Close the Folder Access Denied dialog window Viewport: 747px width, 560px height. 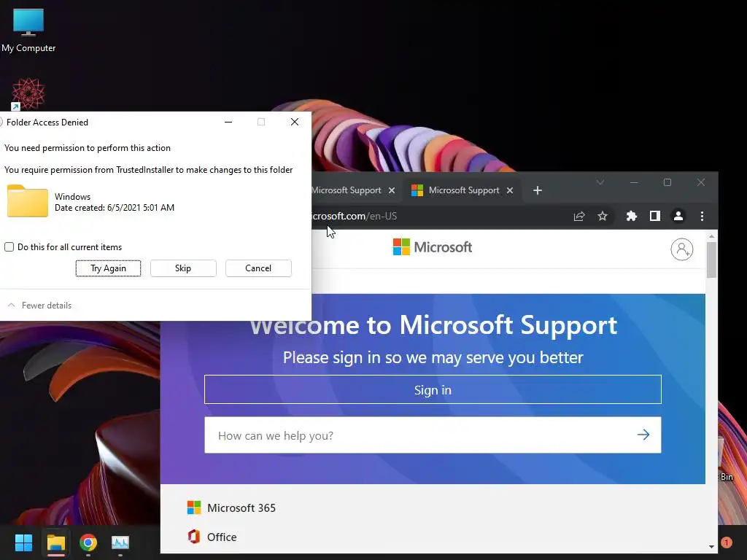click(x=295, y=122)
